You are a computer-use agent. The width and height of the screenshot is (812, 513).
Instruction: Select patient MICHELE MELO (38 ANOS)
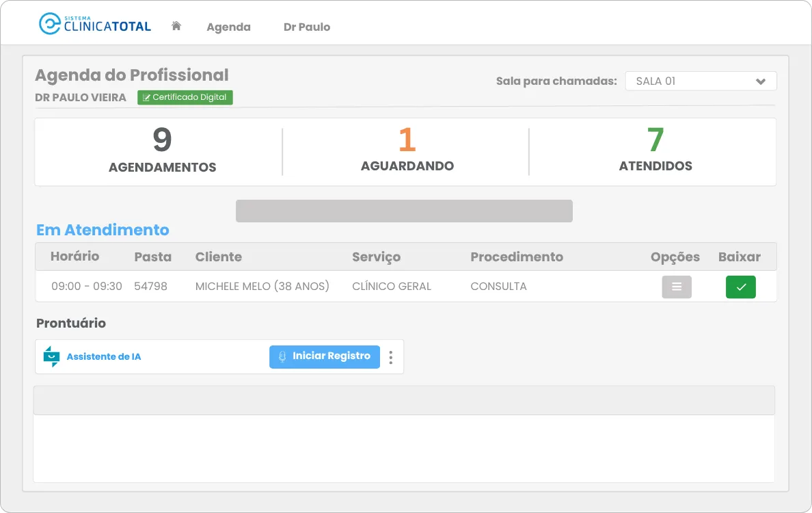[262, 286]
